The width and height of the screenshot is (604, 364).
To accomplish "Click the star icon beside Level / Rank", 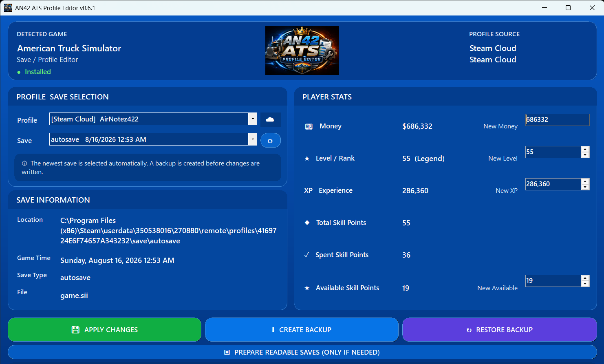I will click(307, 159).
